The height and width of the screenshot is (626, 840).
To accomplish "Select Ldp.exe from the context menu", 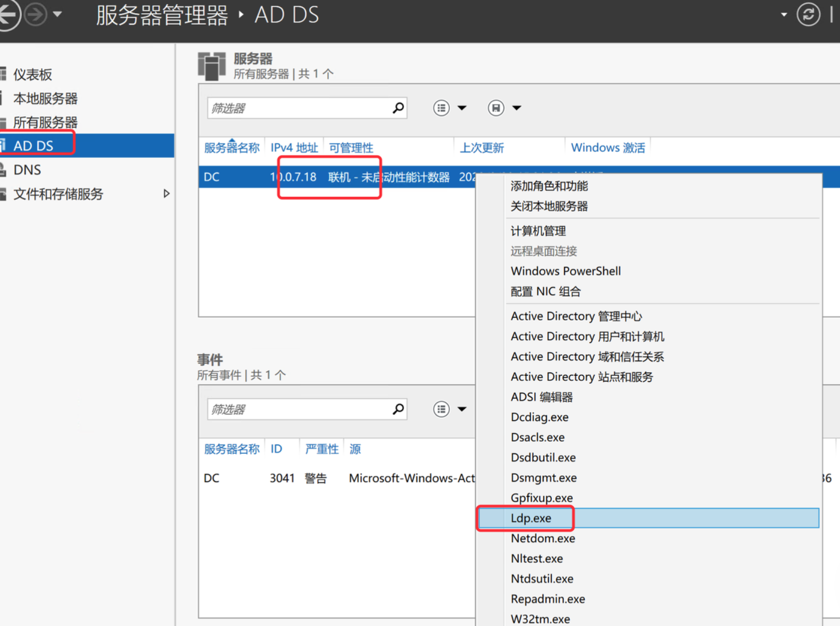I will [531, 518].
